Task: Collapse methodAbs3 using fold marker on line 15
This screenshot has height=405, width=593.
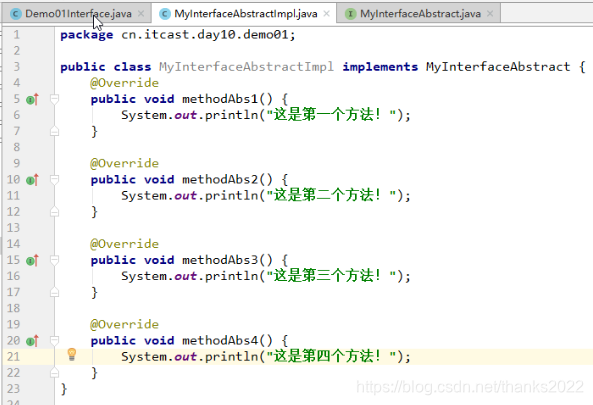Action: pos(54,261)
